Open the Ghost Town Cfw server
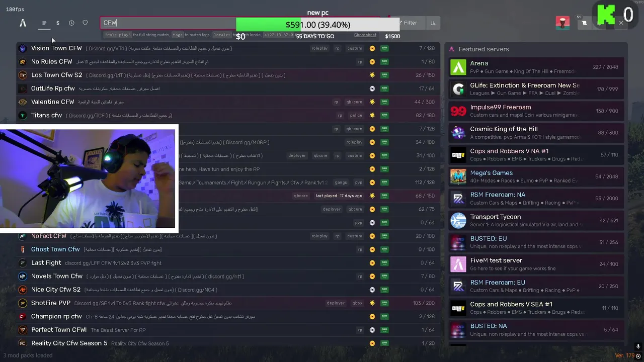This screenshot has height=362, width=644. (228, 249)
